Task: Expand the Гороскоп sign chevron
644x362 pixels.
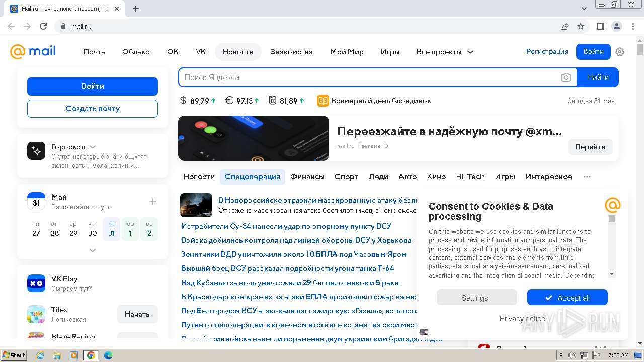Action: [x=93, y=147]
